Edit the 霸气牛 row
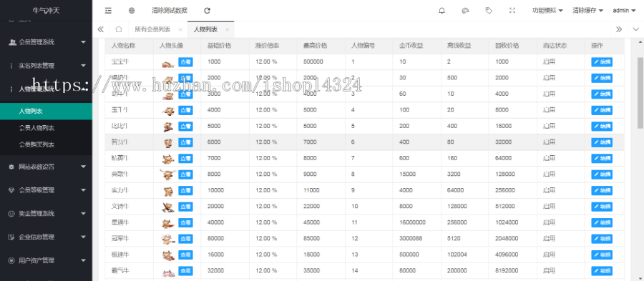644x281 pixels. [602, 271]
